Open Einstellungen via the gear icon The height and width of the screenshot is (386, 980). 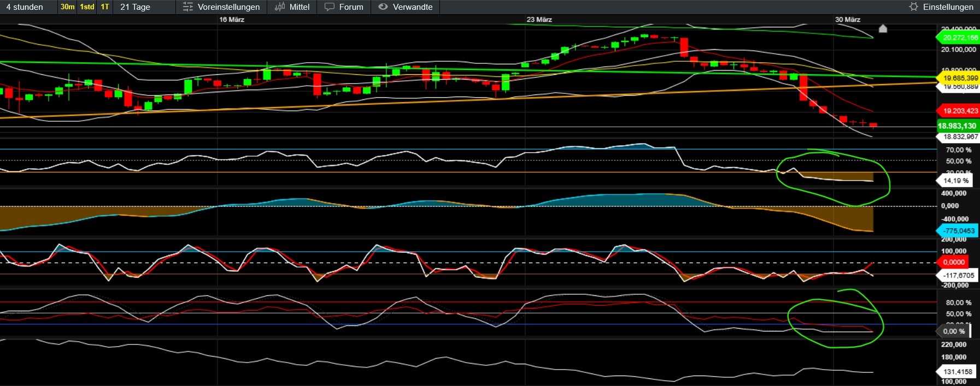(913, 7)
